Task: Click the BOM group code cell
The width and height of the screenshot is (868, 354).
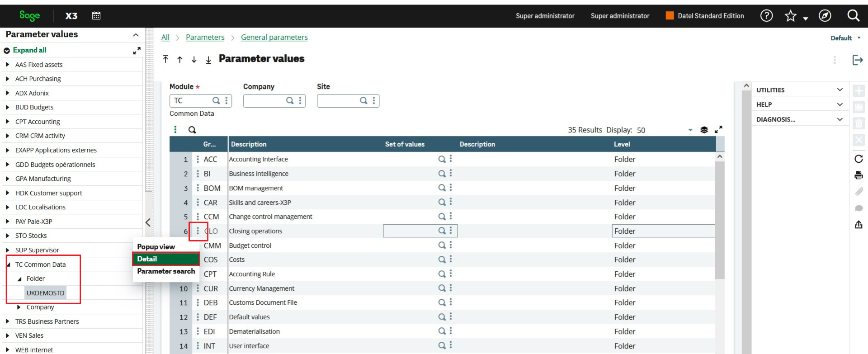Action: (x=212, y=188)
